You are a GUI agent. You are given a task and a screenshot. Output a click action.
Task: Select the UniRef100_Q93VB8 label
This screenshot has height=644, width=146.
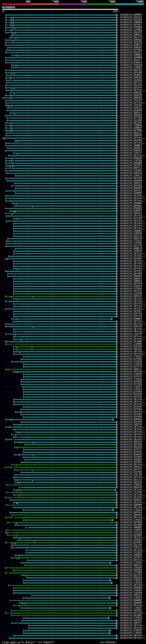click(131, 72)
